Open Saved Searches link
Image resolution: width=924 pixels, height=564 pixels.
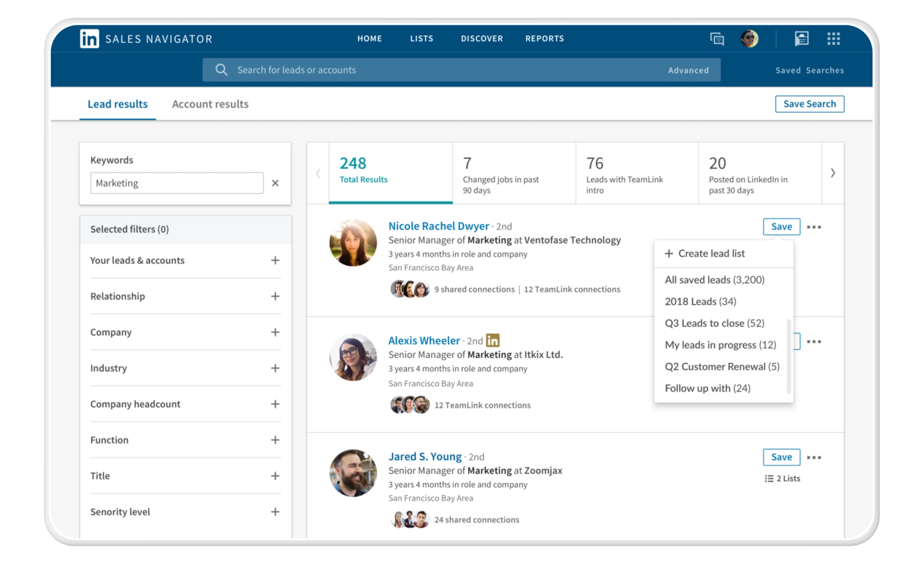click(x=810, y=70)
